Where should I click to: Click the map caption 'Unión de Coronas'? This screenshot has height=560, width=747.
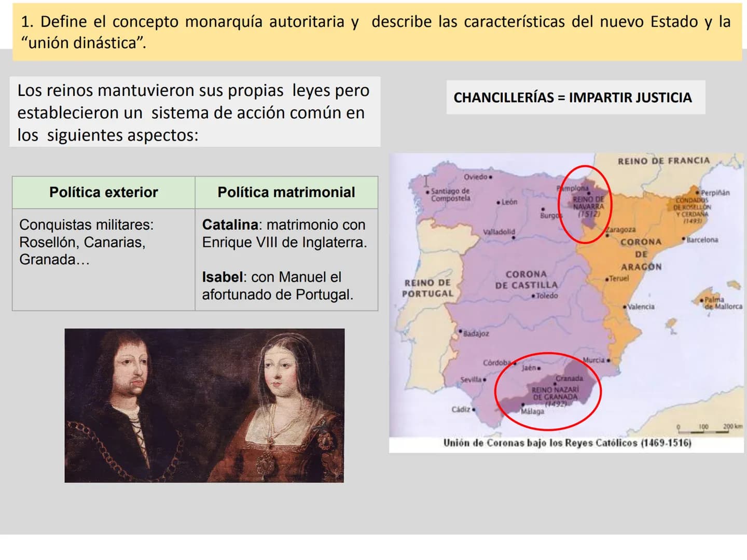click(567, 443)
